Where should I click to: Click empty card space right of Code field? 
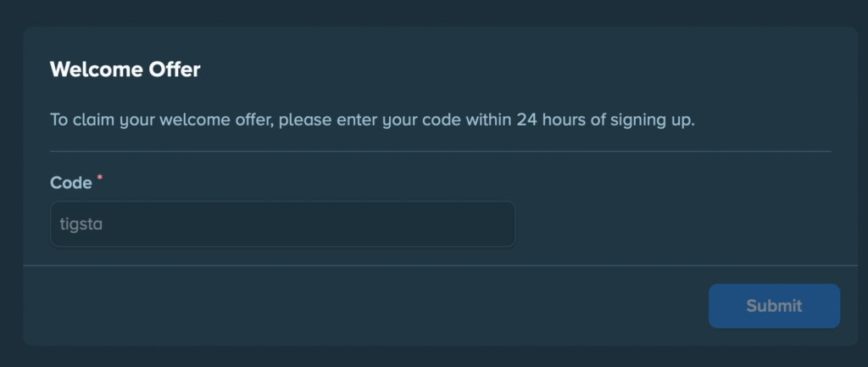pyautogui.click(x=678, y=225)
